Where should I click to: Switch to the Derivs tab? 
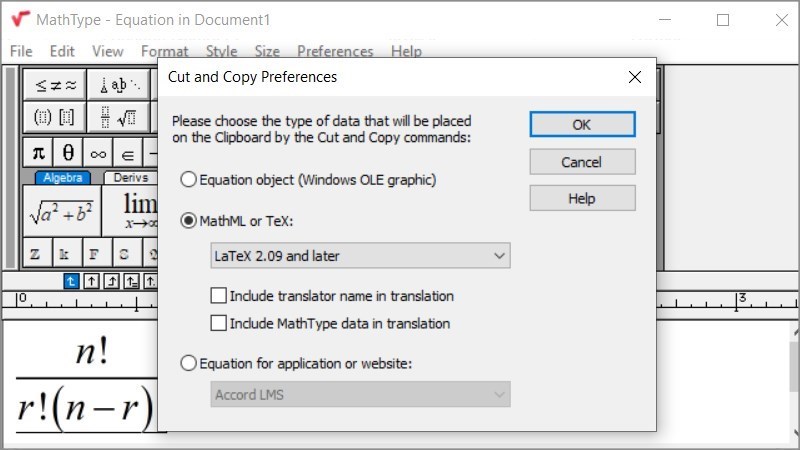[x=131, y=178]
